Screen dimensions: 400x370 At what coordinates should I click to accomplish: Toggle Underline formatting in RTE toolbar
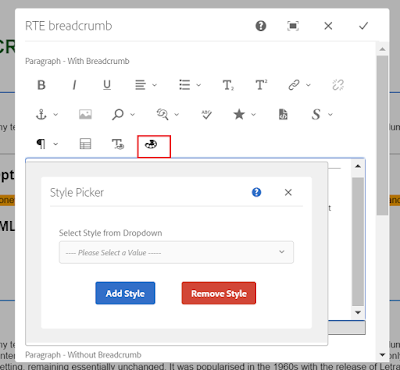107,85
